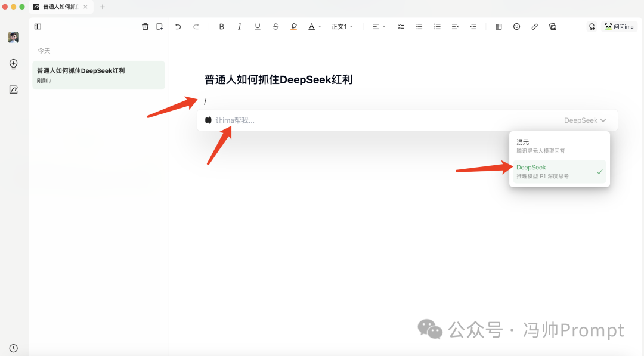This screenshot has height=356, width=644.
Task: Open the notes sidebar icon
Action: [x=14, y=89]
